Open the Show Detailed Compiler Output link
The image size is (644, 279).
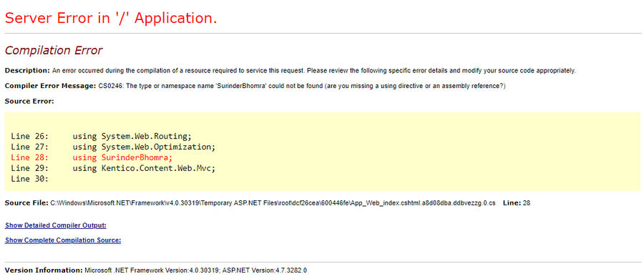[x=56, y=225]
